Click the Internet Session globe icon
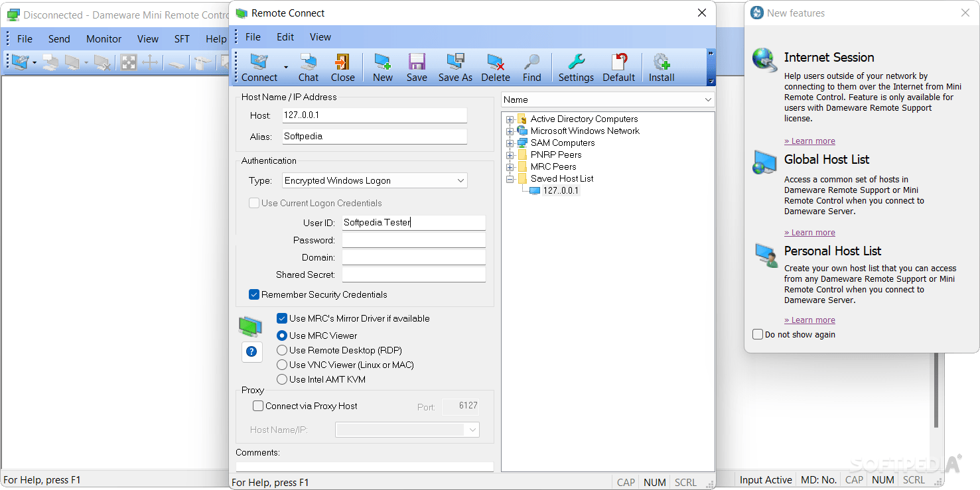This screenshot has width=980, height=490. pyautogui.click(x=764, y=60)
